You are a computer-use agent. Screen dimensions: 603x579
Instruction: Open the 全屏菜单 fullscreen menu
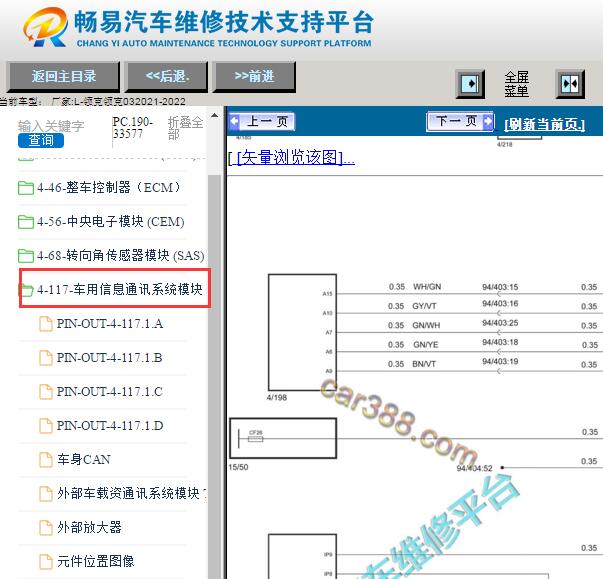click(516, 84)
